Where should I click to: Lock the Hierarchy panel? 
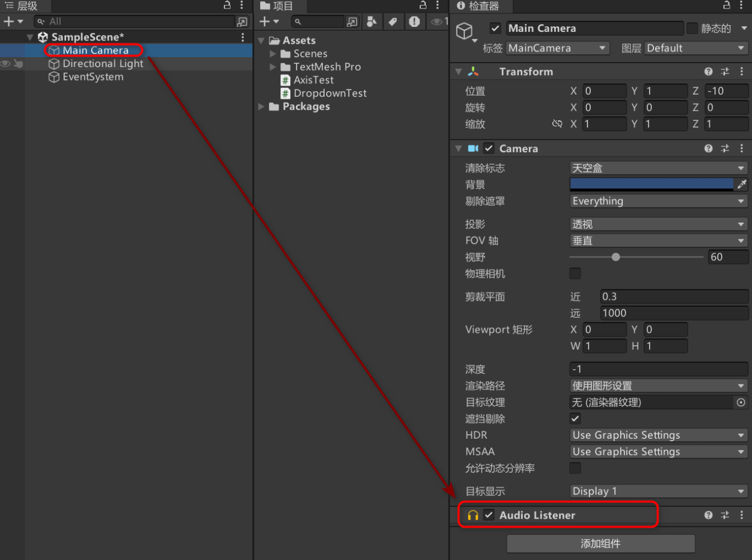point(227,5)
